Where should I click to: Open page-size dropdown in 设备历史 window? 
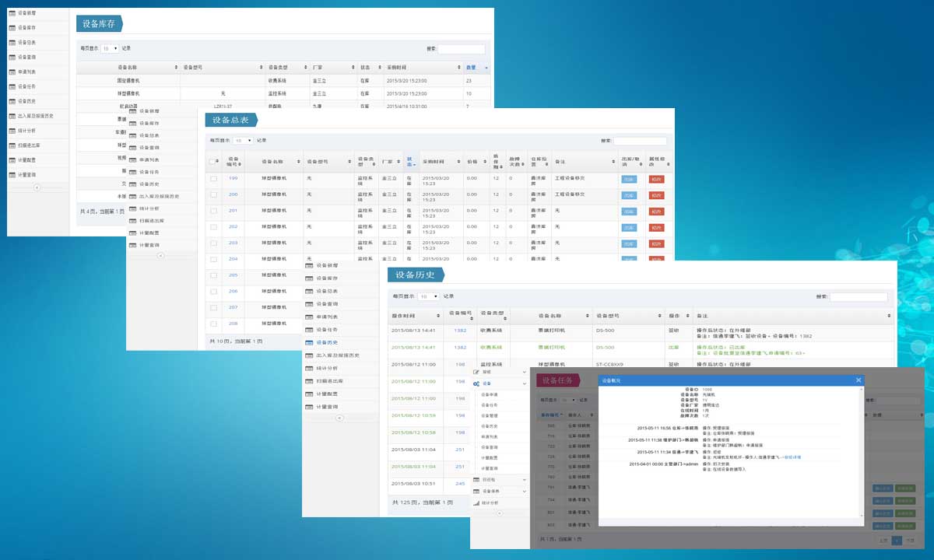point(428,297)
